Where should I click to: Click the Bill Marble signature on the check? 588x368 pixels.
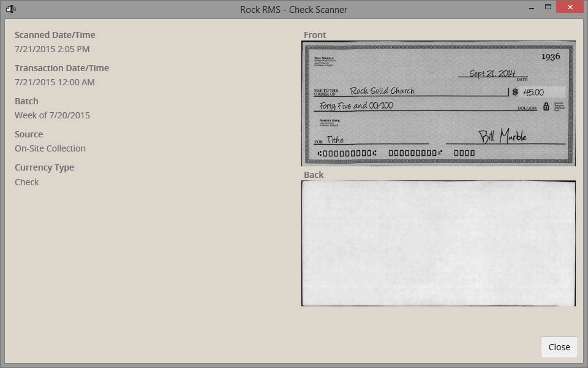pyautogui.click(x=503, y=136)
